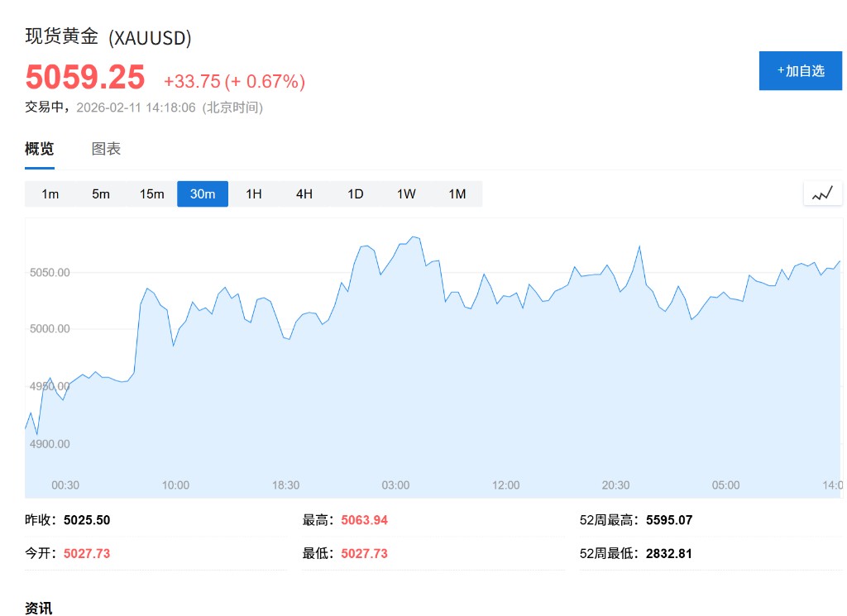The image size is (847, 616).
Task: Choose the 1D chart period
Action: (356, 194)
